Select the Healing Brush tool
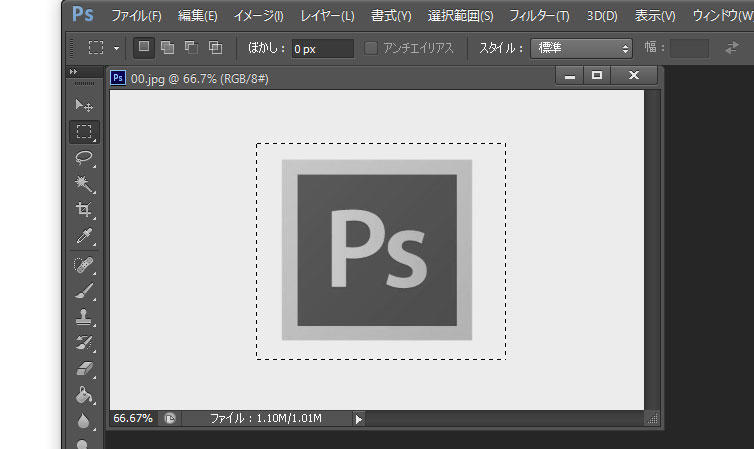754x449 pixels. (x=84, y=265)
